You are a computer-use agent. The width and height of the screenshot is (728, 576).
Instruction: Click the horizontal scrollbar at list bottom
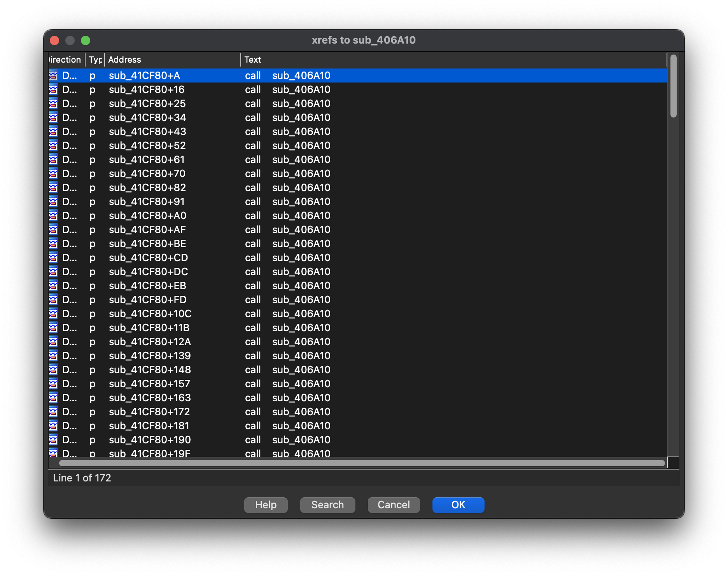click(362, 463)
